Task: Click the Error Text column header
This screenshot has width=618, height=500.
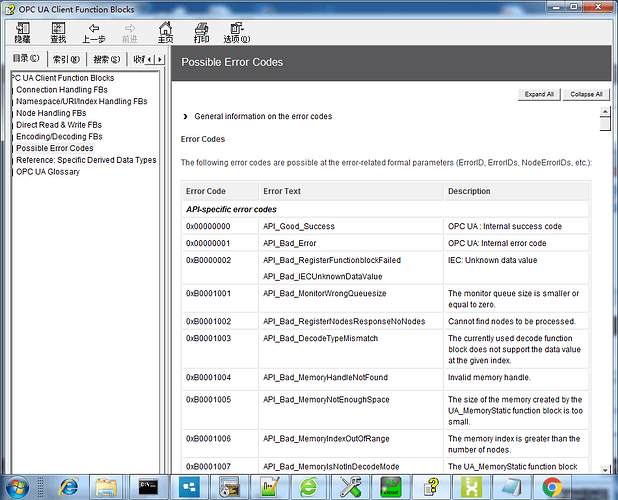Action: click(x=352, y=191)
